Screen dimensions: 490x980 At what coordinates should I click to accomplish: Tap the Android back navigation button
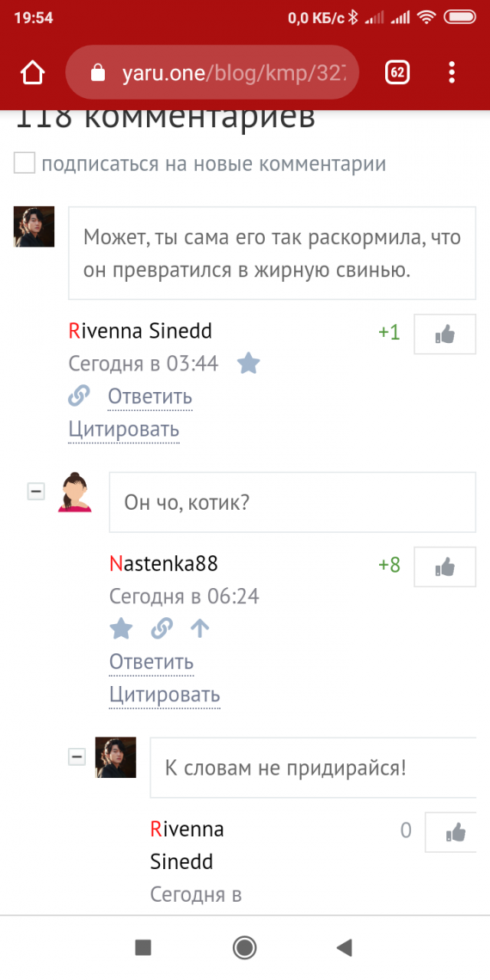click(345, 947)
